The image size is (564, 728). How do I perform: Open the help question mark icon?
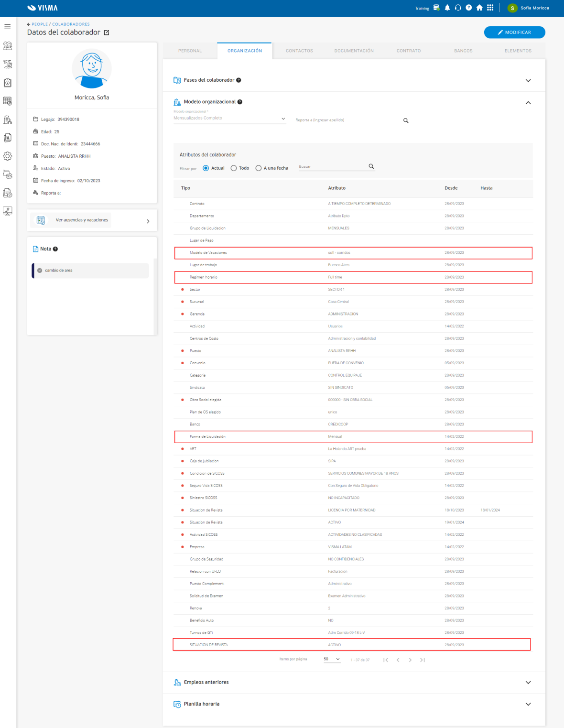coord(468,8)
